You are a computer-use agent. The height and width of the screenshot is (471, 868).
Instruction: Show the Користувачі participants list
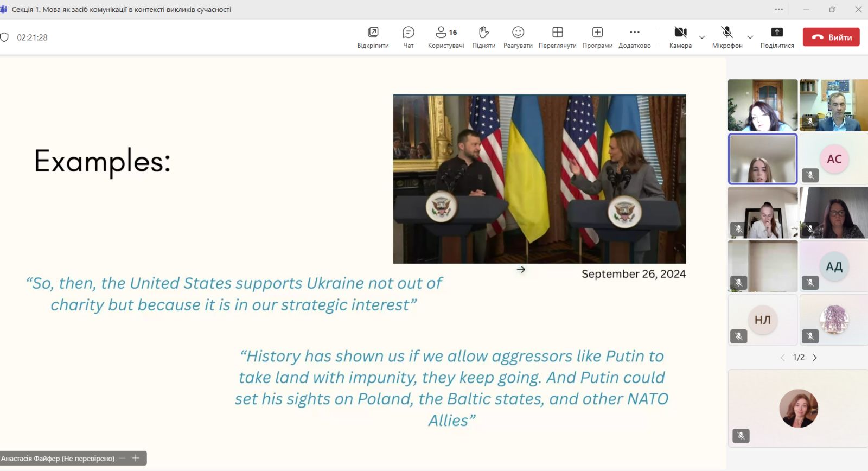point(446,37)
